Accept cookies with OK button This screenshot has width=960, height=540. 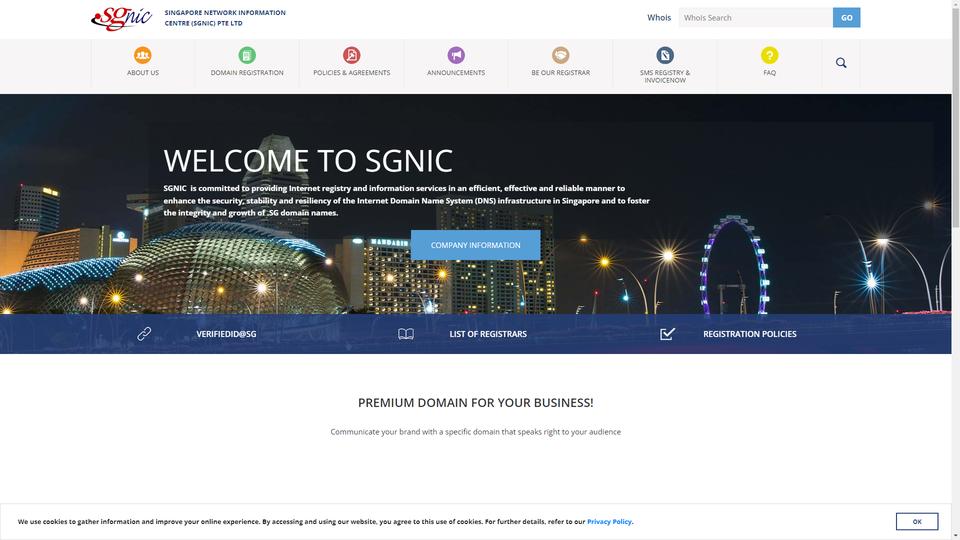click(917, 522)
